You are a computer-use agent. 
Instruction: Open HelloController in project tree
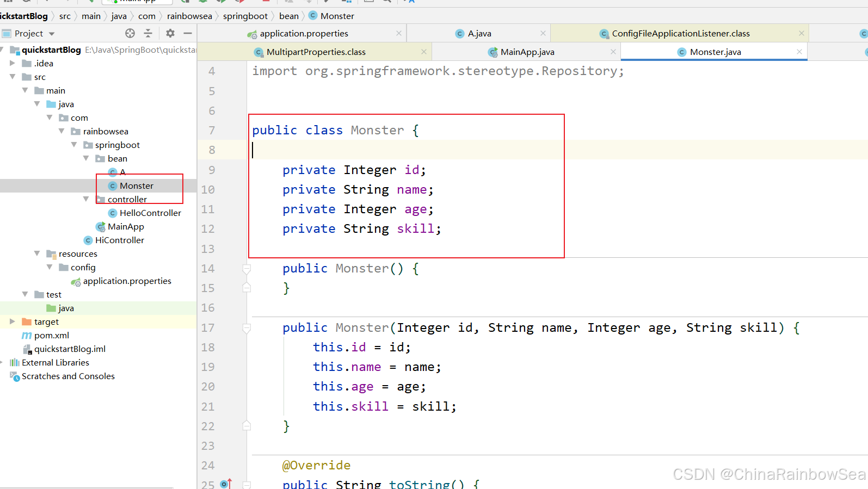click(x=145, y=213)
